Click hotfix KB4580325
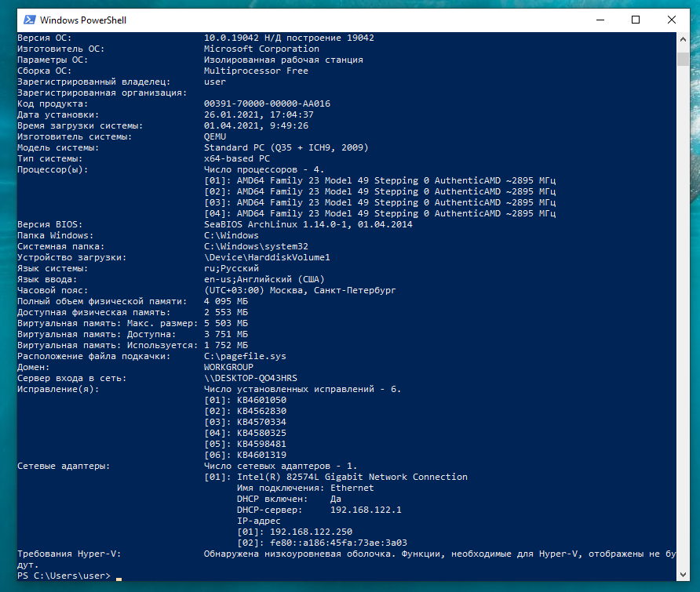700x592 pixels. pos(261,433)
